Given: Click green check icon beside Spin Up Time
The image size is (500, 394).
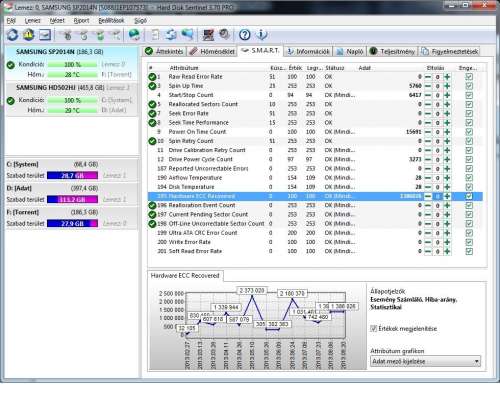Looking at the screenshot, I should click(152, 86).
